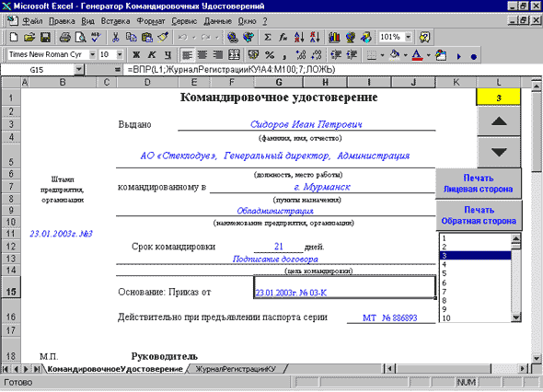This screenshot has height=392, width=543.
Task: Click the list box scrollbar down arrow
Action: (x=516, y=317)
